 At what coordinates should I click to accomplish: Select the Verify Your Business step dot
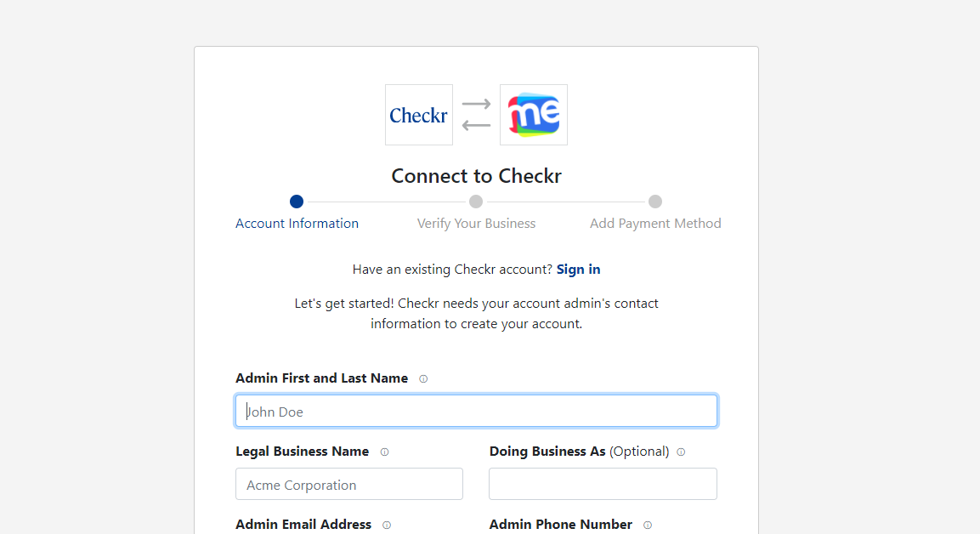(x=476, y=202)
